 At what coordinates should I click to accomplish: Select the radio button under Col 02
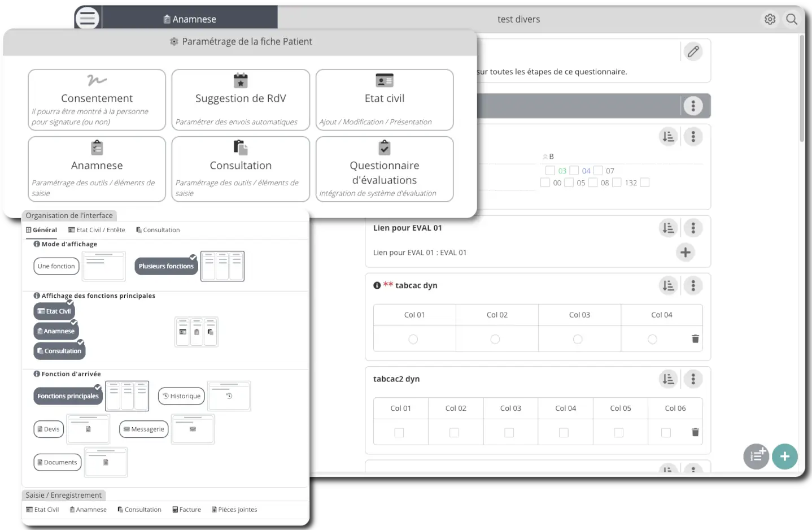coord(495,339)
